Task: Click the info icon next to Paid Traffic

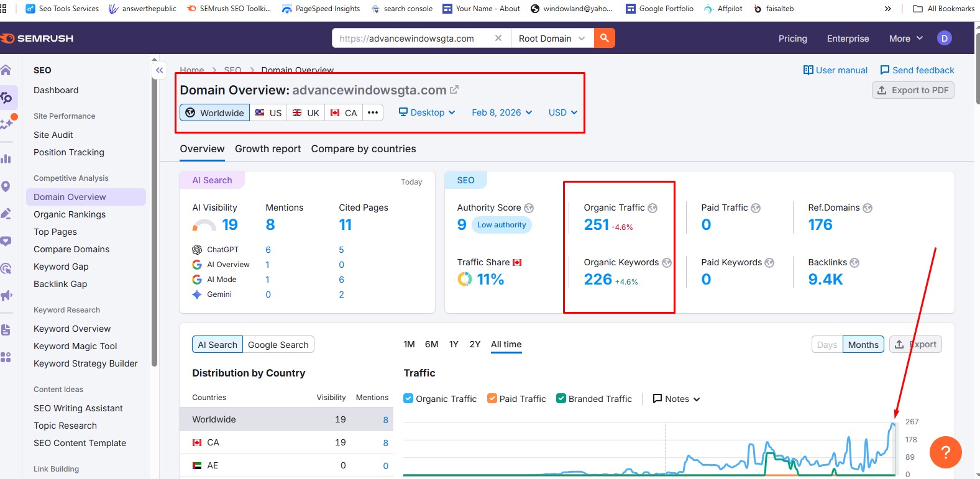Action: pyautogui.click(x=756, y=208)
